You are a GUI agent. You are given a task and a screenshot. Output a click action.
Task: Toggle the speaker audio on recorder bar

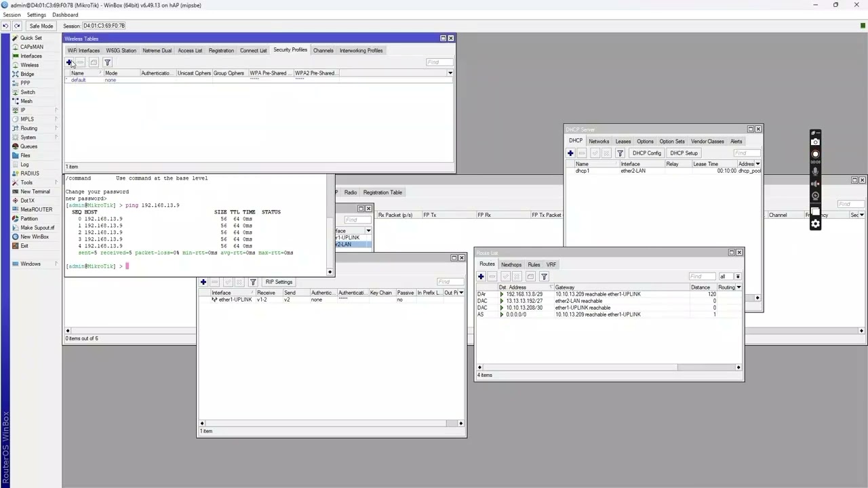point(816,184)
